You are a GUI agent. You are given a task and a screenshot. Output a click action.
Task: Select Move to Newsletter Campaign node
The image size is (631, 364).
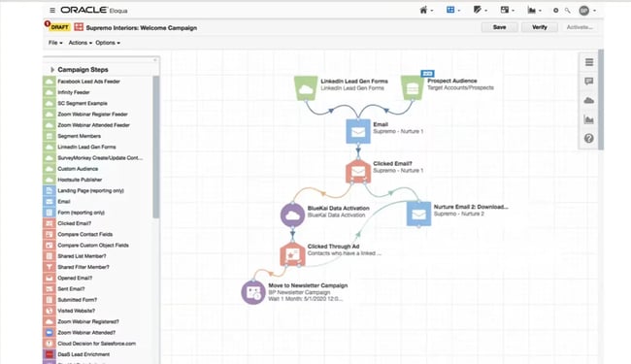[x=253, y=292]
